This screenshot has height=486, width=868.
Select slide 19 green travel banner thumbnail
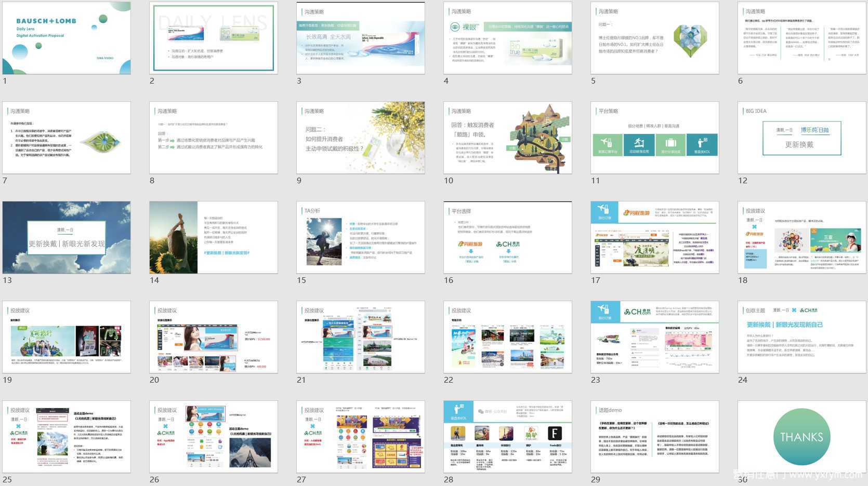coord(67,337)
